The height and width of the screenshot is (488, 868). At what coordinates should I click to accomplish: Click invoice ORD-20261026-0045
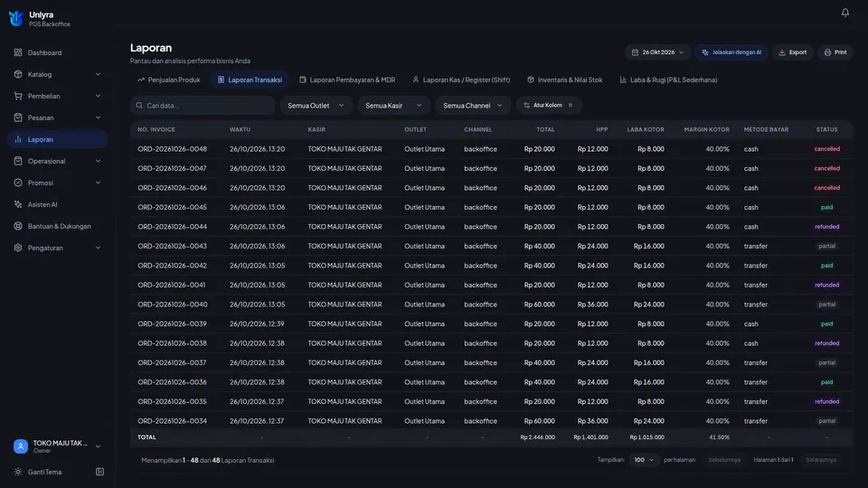tap(172, 207)
